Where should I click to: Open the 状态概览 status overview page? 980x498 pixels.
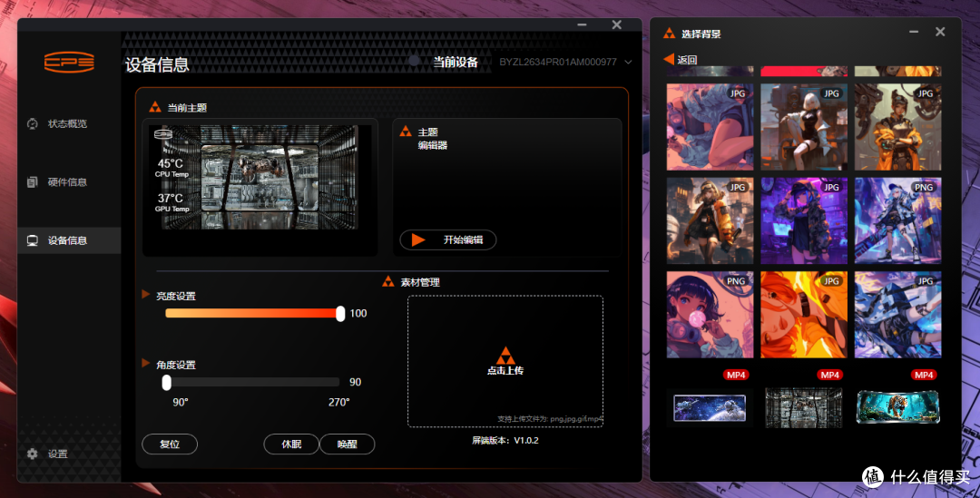(67, 123)
